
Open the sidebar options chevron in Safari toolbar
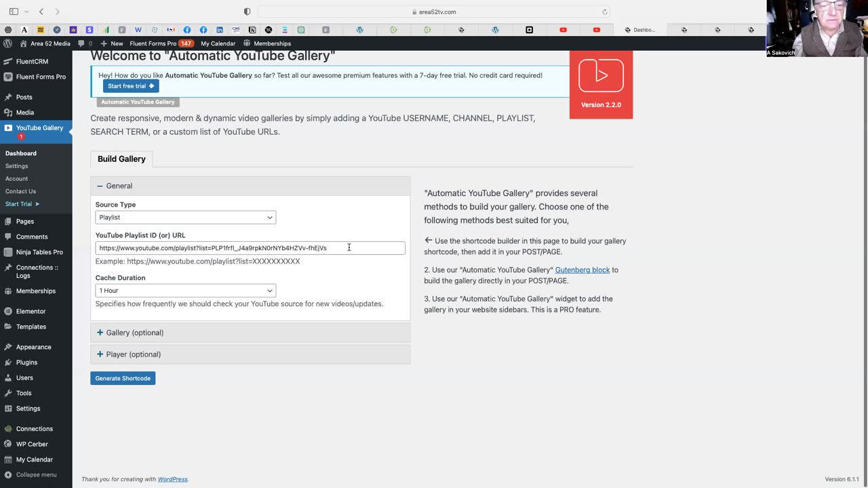[x=26, y=12]
